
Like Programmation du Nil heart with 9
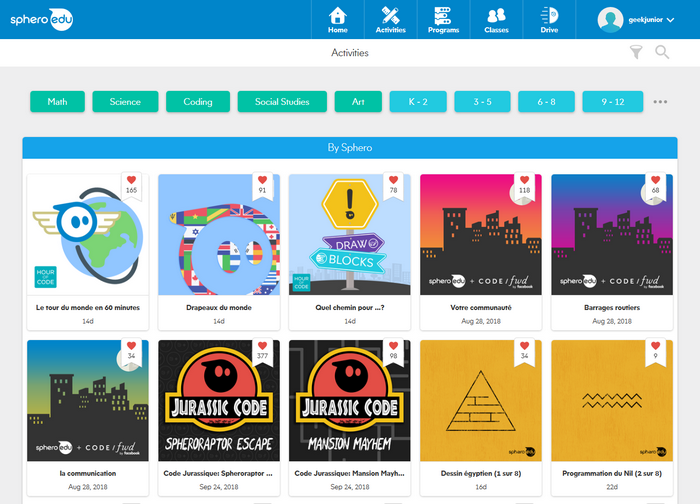655,346
